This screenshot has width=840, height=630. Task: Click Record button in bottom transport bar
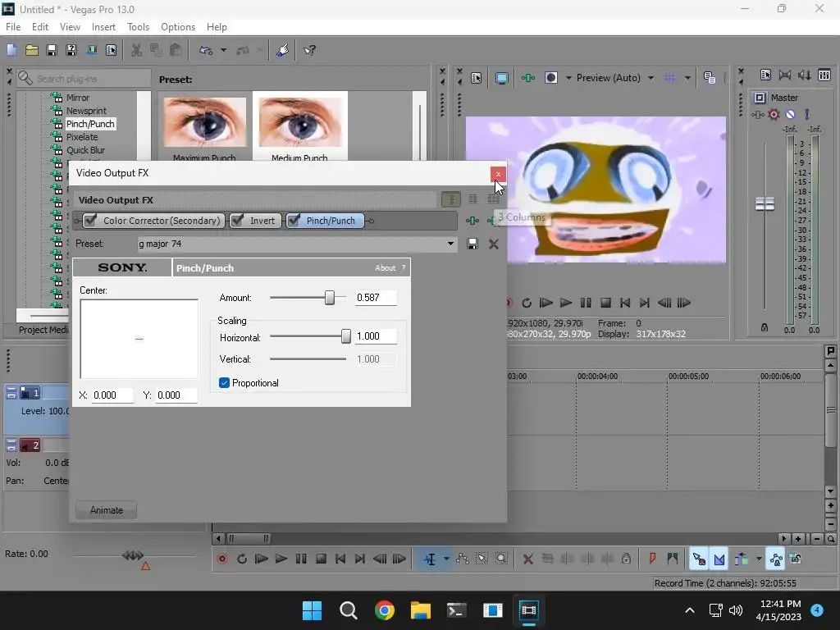[222, 559]
